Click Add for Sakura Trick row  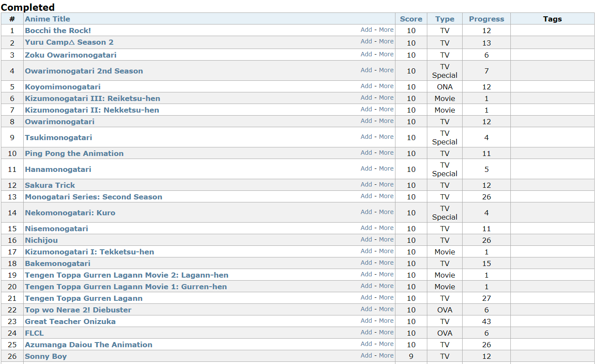click(366, 184)
